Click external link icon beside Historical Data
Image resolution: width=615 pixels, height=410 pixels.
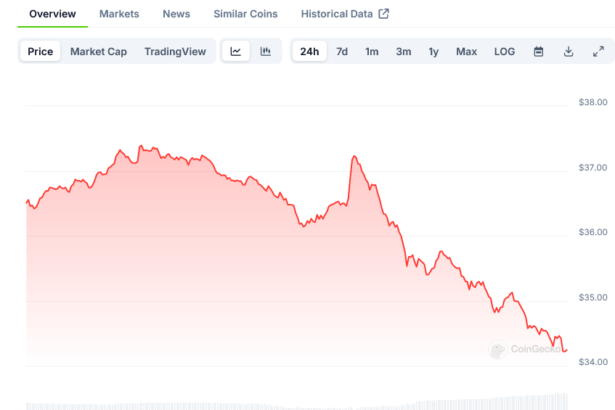383,14
